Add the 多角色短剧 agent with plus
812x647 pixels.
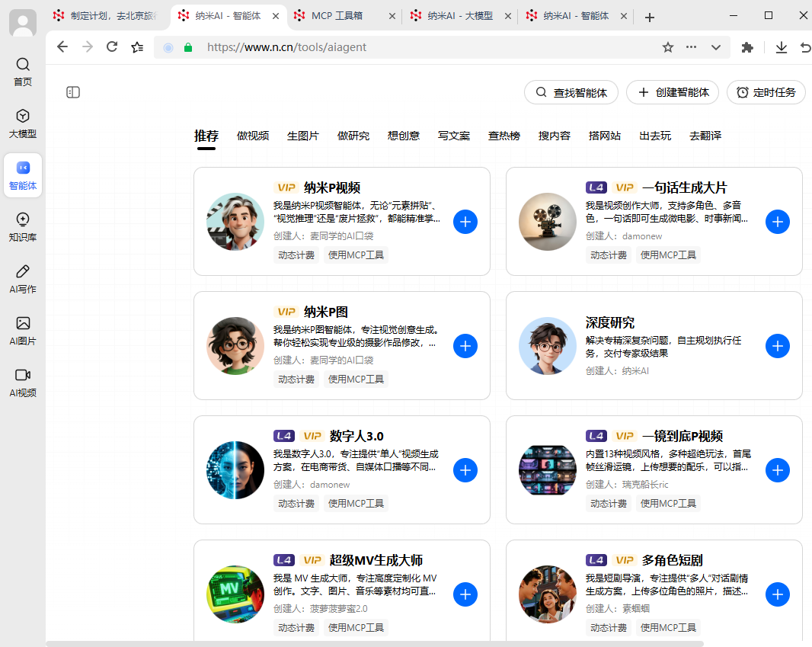tap(777, 594)
